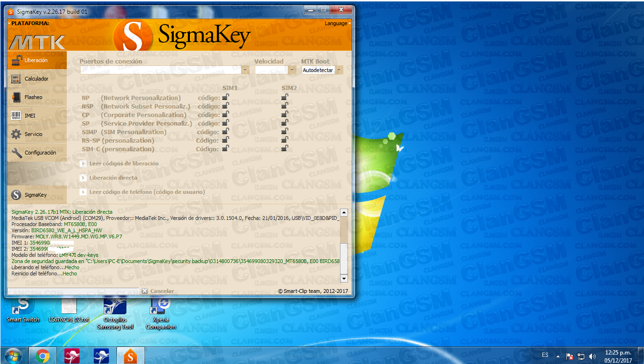The image size is (644, 364).
Task: Click Smart-Clip team copyright text
Action: [313, 291]
